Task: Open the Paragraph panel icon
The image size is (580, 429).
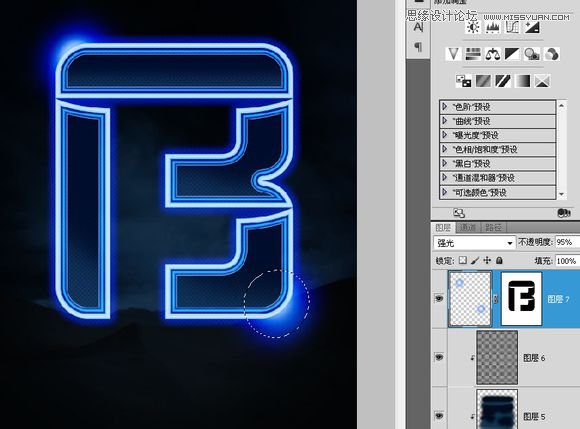Action: [418, 47]
